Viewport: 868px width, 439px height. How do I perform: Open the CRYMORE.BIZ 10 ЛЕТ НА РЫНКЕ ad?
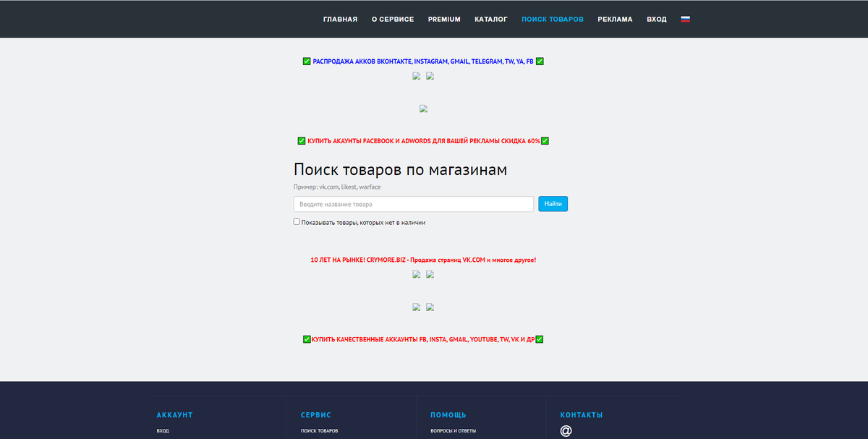pos(423,260)
